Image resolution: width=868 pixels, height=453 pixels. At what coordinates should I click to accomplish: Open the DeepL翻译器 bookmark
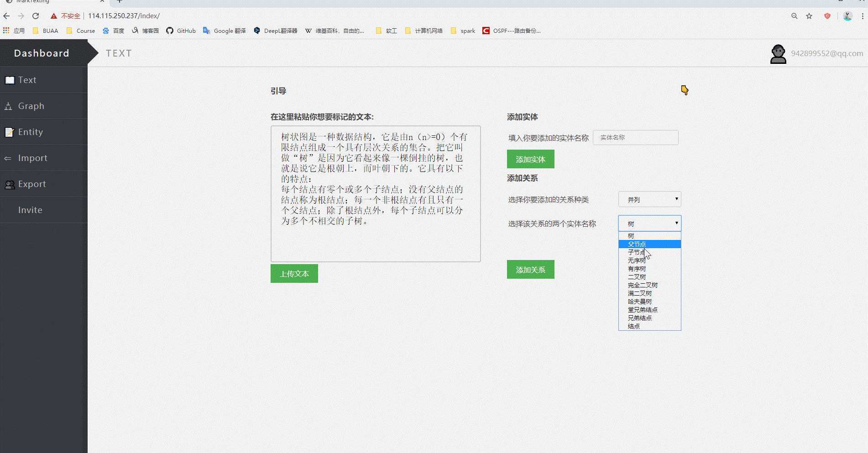coord(275,31)
